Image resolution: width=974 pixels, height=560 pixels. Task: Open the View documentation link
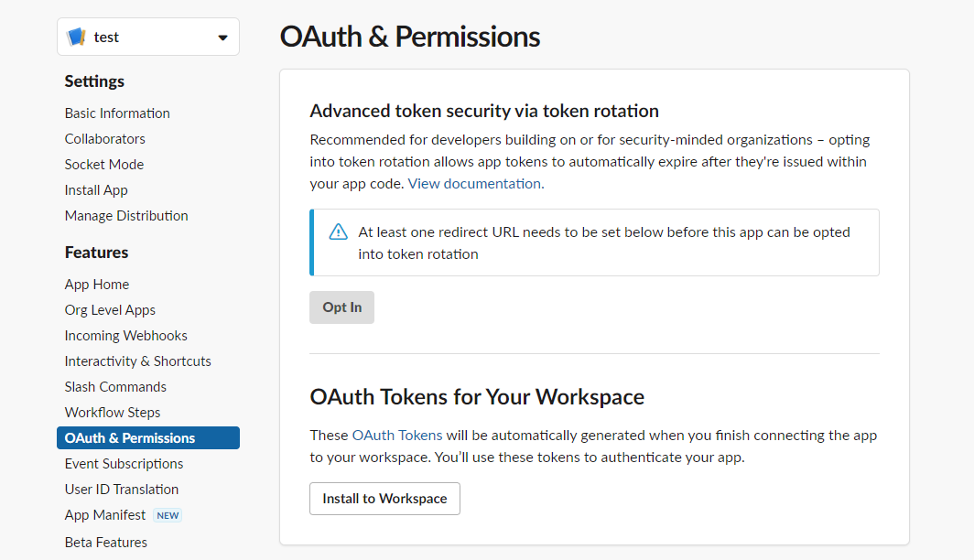tap(475, 183)
